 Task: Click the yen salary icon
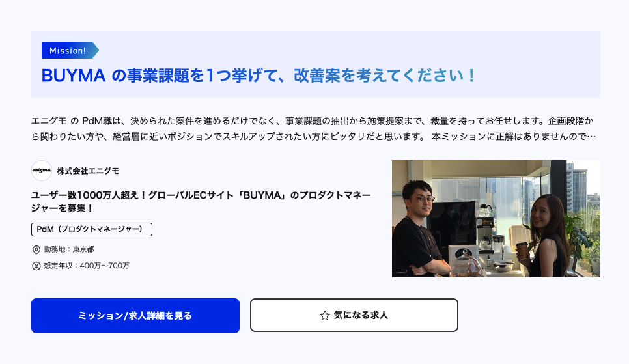36,266
